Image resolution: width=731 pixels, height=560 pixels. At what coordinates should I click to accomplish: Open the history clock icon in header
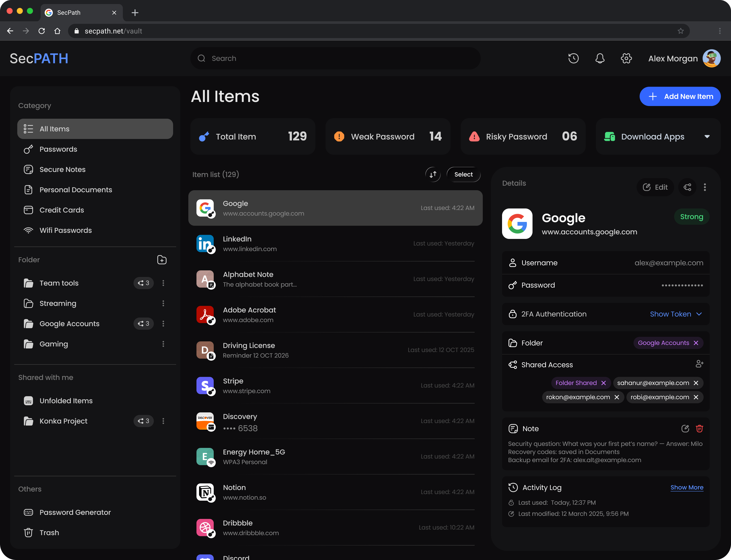click(x=573, y=58)
